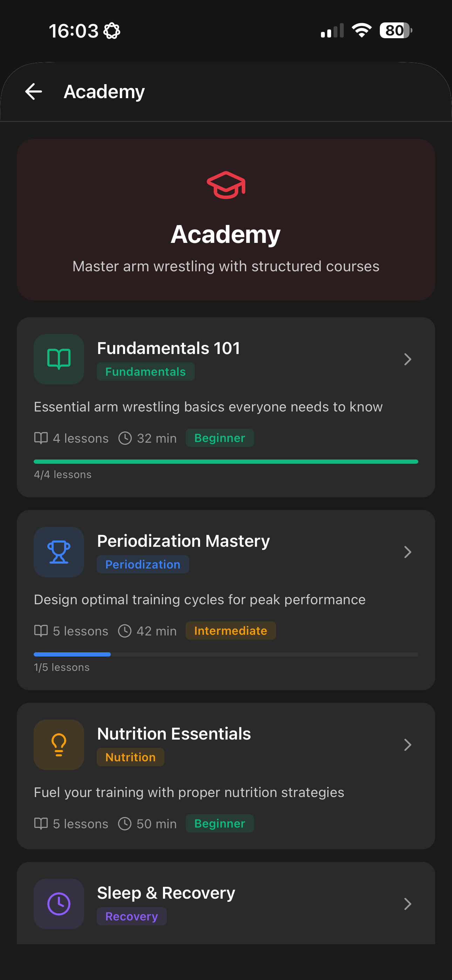Tap the green book icon for Fundamentals 101
452x980 pixels.
pyautogui.click(x=59, y=359)
